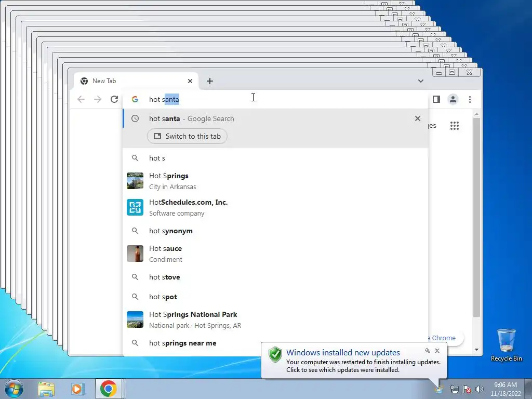
Task: Click the page scroll up arrow
Action: (477, 114)
